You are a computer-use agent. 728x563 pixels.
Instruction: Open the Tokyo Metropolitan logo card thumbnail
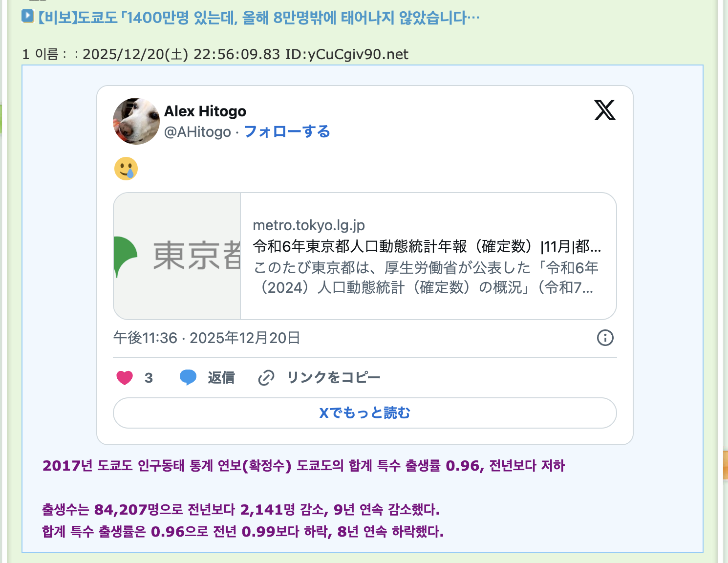(x=177, y=256)
